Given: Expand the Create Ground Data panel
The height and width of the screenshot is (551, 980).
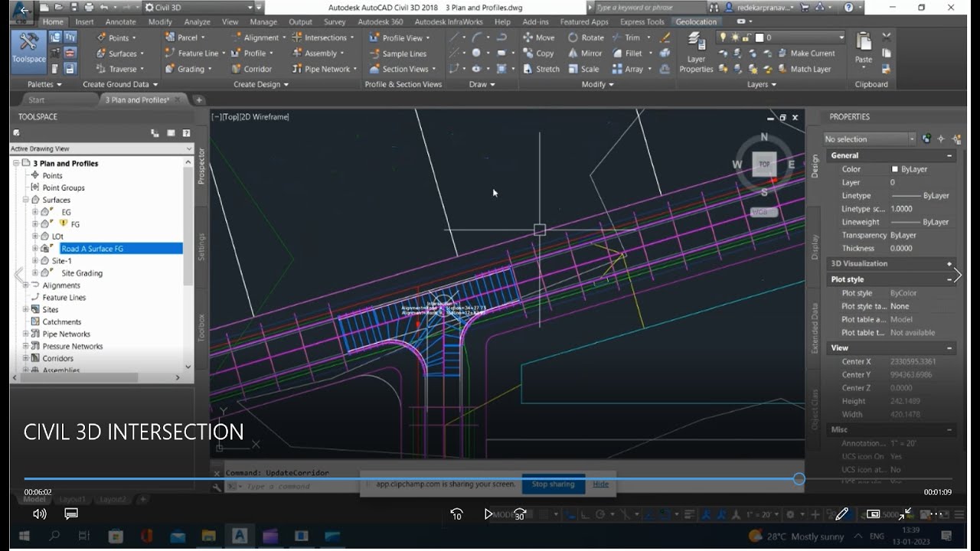Looking at the screenshot, I should point(120,84).
